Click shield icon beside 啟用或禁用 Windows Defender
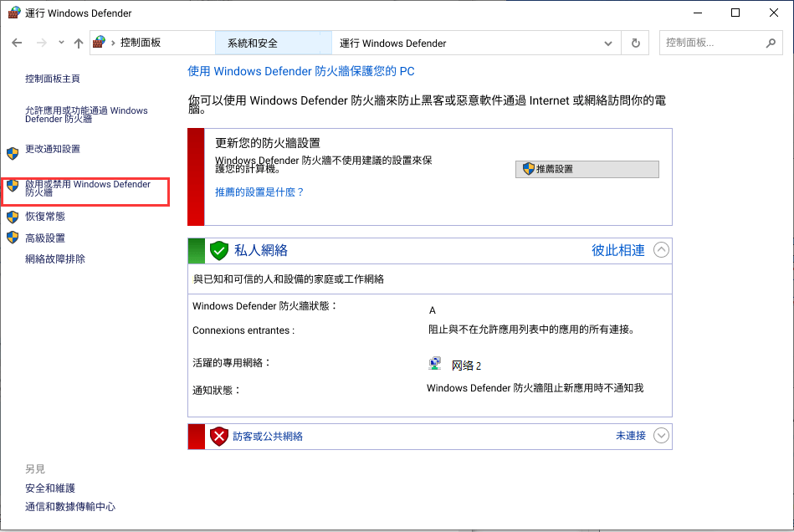794x532 pixels. click(13, 186)
